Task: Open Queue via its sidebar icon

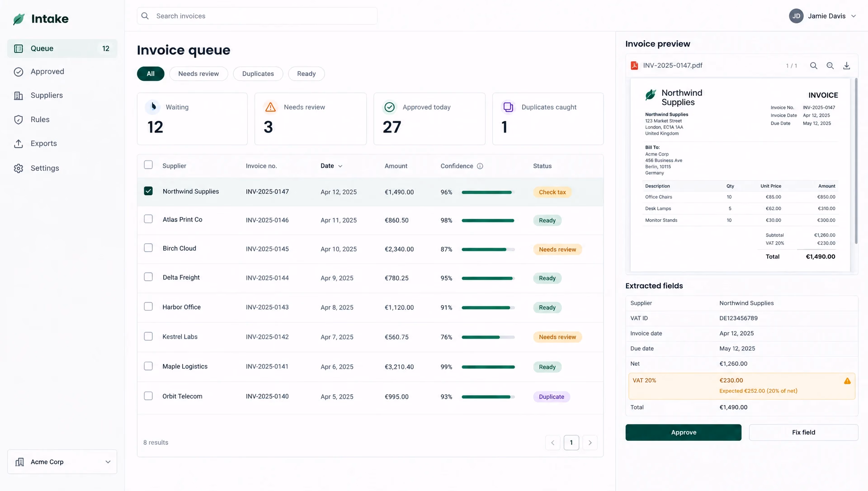Action: pos(19,48)
